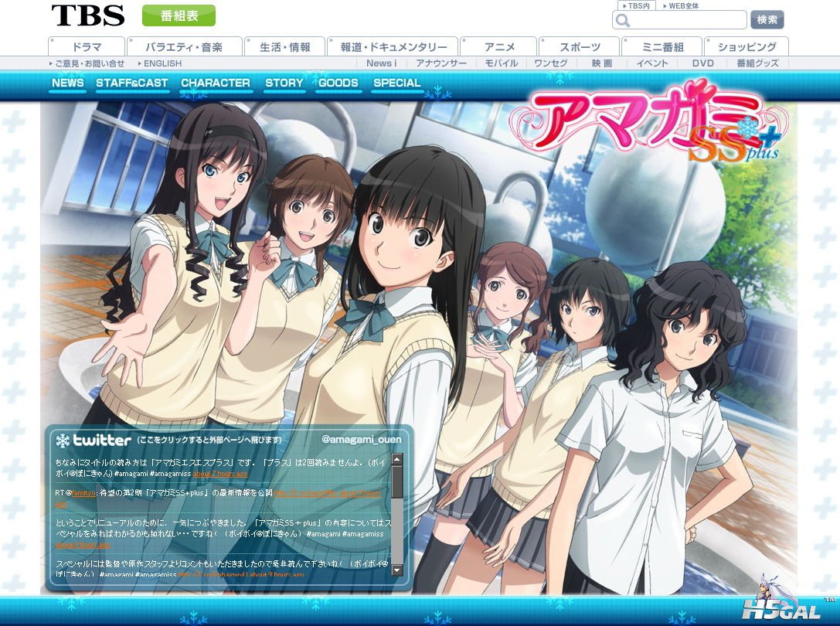Open the green 番組表 program guide button
This screenshot has height=626, width=840.
[x=179, y=16]
